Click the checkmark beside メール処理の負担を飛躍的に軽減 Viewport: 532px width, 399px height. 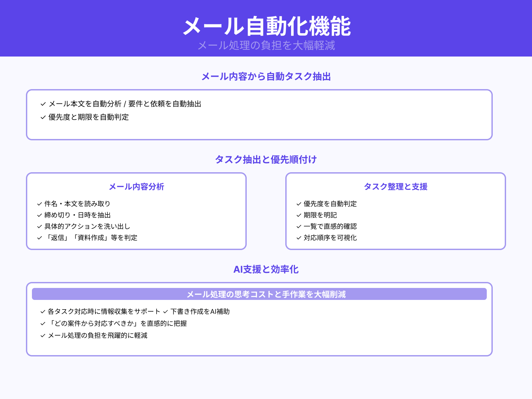43,336
